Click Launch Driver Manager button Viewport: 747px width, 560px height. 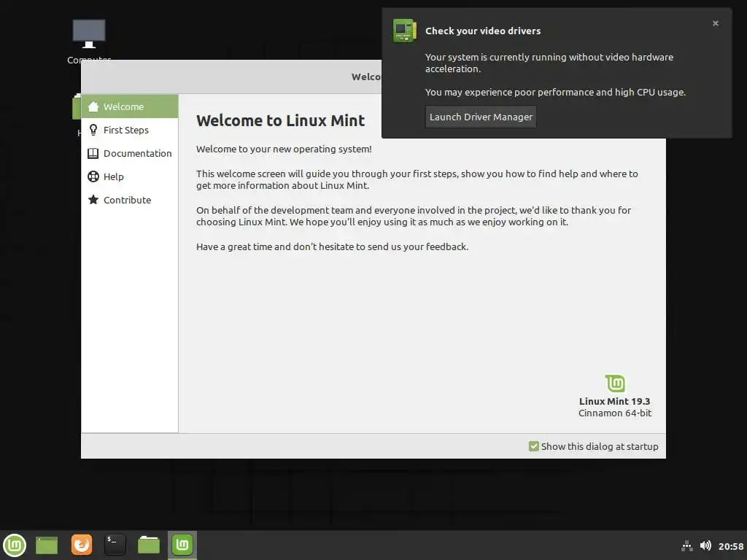click(x=481, y=117)
